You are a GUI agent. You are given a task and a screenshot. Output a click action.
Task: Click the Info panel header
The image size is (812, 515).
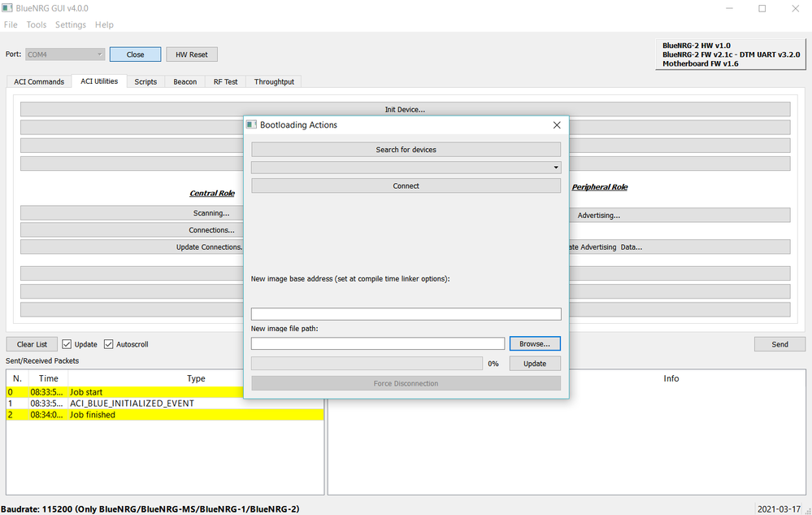pos(671,379)
